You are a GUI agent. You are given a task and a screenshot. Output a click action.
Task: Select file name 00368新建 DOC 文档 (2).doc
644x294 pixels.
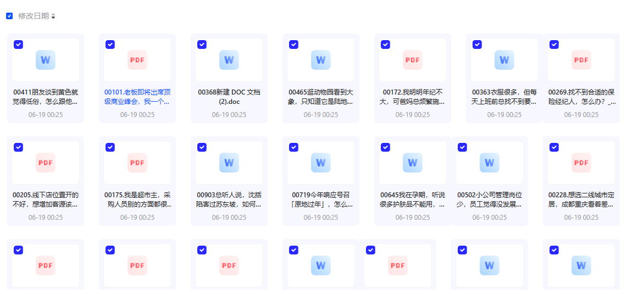pos(229,97)
